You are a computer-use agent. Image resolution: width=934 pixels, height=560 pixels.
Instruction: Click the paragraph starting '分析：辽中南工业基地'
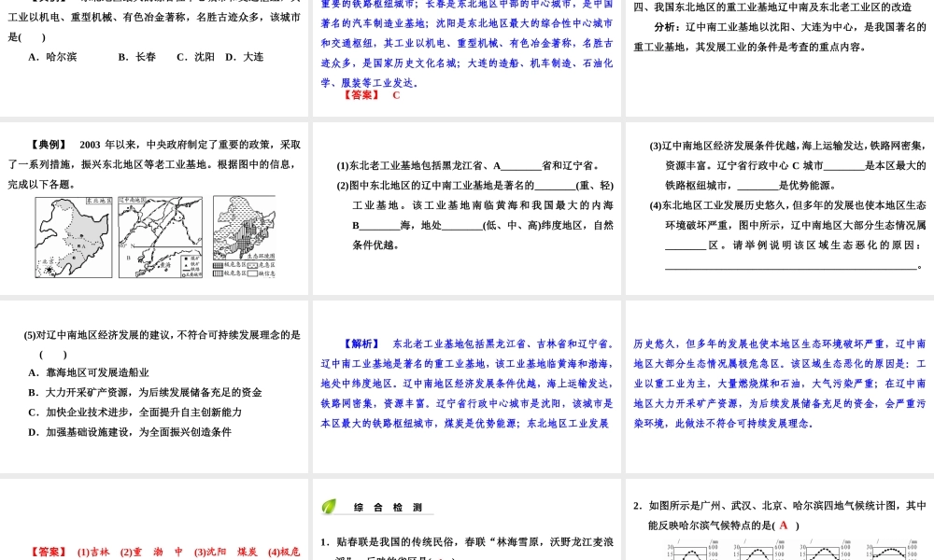[780, 37]
